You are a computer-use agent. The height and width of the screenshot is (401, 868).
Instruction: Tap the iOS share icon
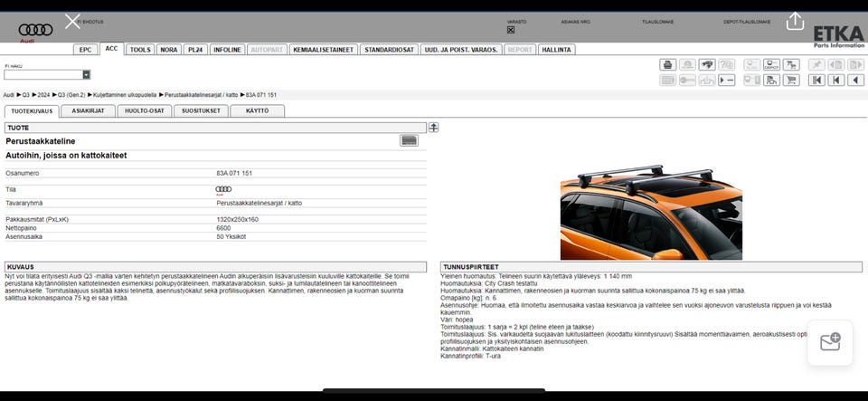pyautogui.click(x=795, y=21)
